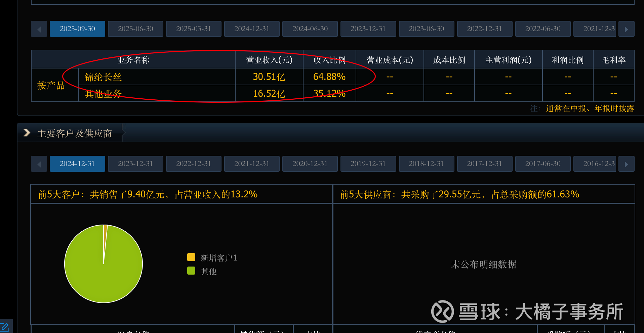Click the 其他 green legend swatch
This screenshot has width=644, height=333.
[x=191, y=271]
